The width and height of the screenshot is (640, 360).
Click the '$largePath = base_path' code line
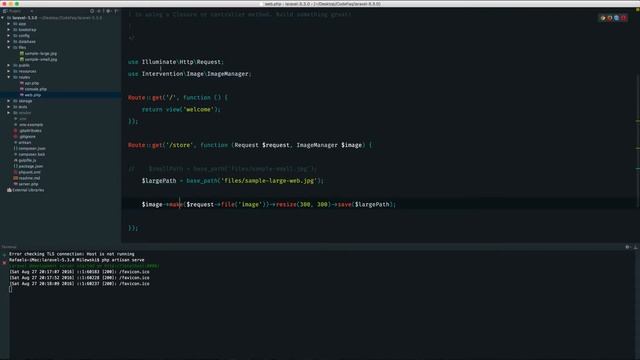(233, 180)
